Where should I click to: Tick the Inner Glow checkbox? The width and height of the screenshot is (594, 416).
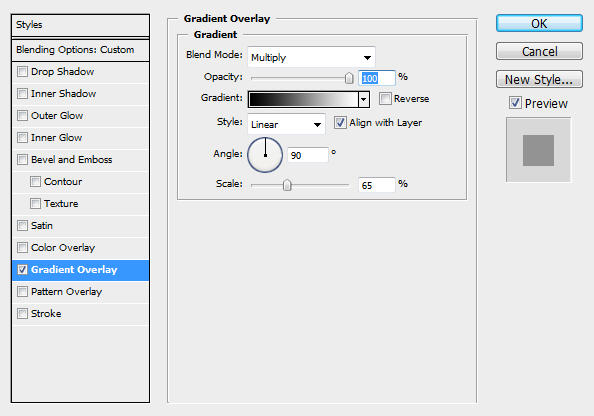tap(22, 138)
